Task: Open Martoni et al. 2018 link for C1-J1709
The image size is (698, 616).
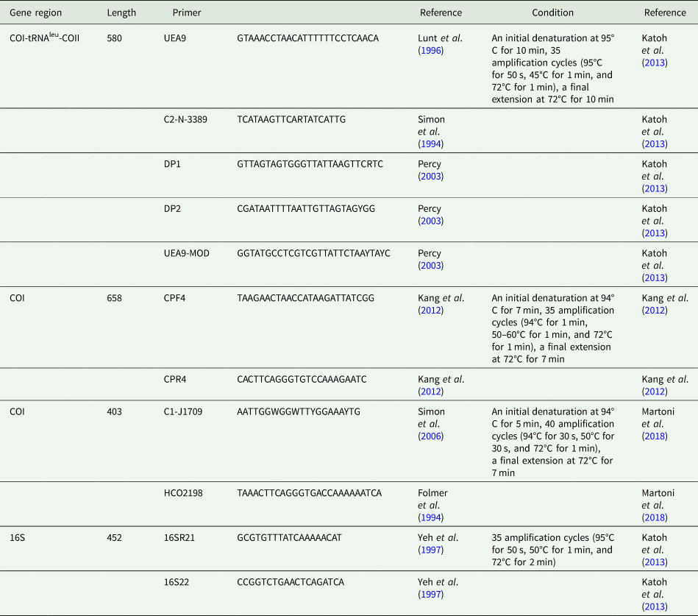Action: coord(655,436)
